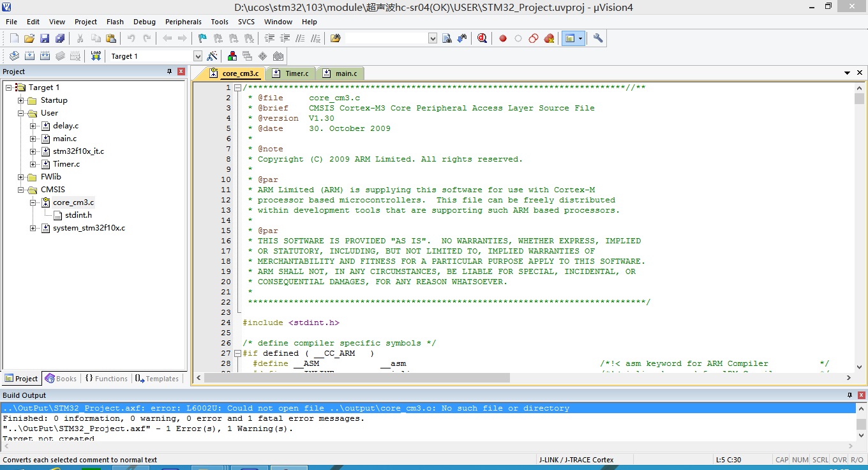The width and height of the screenshot is (868, 470).
Task: Click the J-LINK / J-TRACE Cortex status entry
Action: coord(576,460)
